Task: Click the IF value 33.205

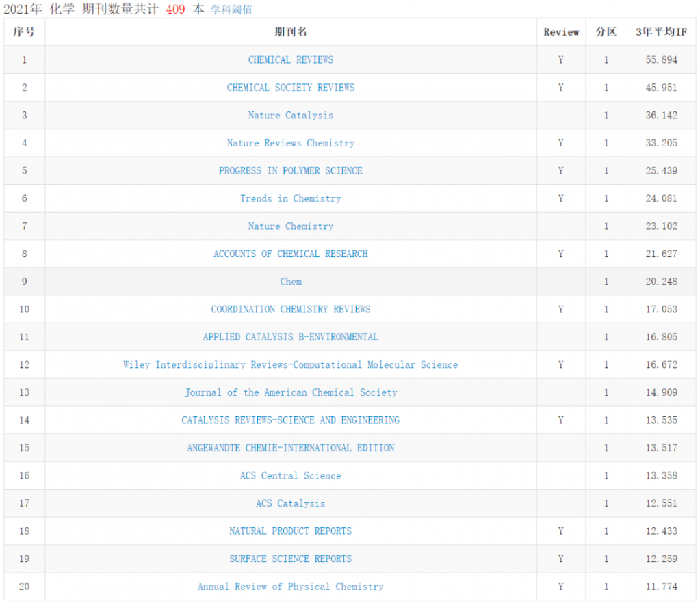Action: coord(661,143)
